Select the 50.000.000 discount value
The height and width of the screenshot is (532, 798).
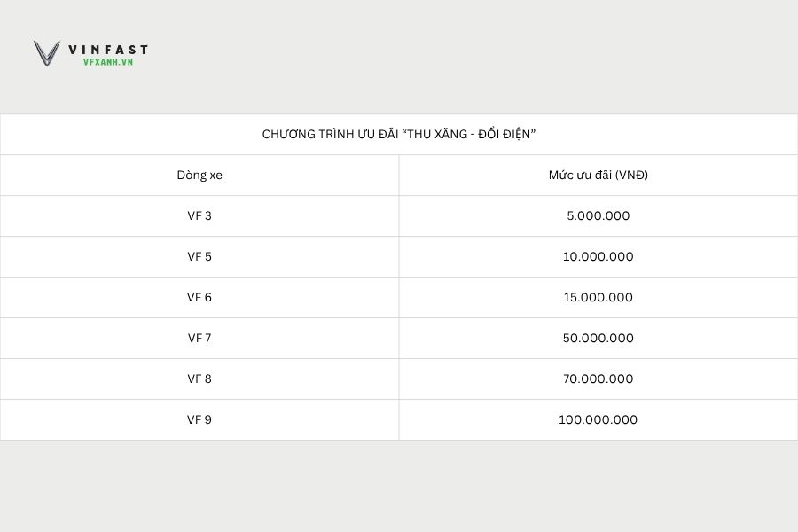[598, 338]
